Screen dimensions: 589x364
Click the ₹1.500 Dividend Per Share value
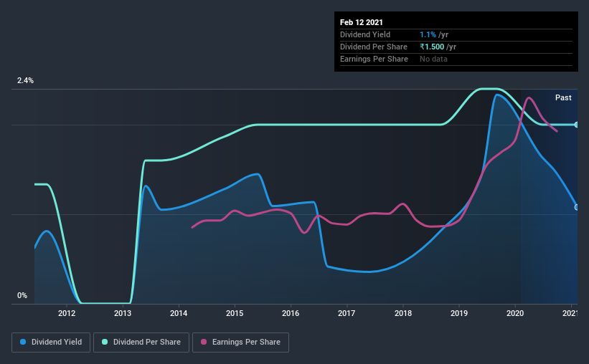(x=432, y=47)
